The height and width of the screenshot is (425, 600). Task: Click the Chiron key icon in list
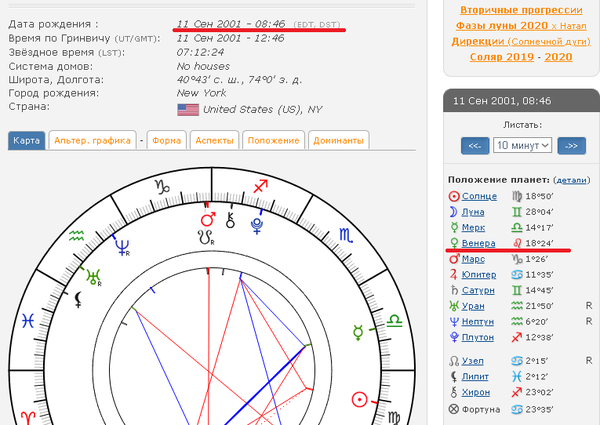(454, 392)
